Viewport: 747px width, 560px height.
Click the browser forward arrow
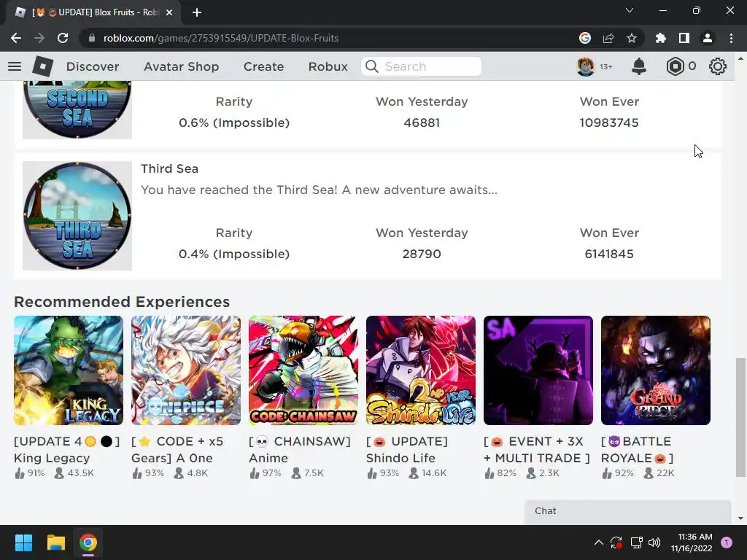[x=39, y=38]
